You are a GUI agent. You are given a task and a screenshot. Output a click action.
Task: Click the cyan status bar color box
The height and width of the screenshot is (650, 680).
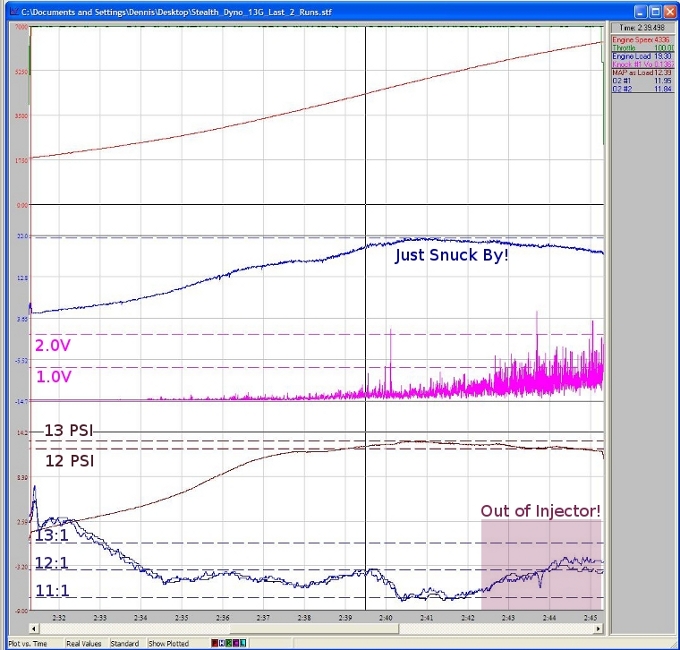243,643
